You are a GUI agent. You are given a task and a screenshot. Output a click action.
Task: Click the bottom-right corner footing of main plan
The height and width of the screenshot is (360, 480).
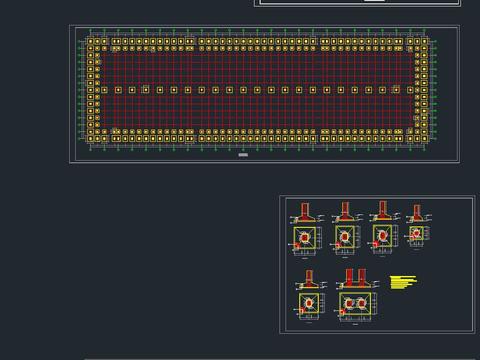click(x=424, y=139)
